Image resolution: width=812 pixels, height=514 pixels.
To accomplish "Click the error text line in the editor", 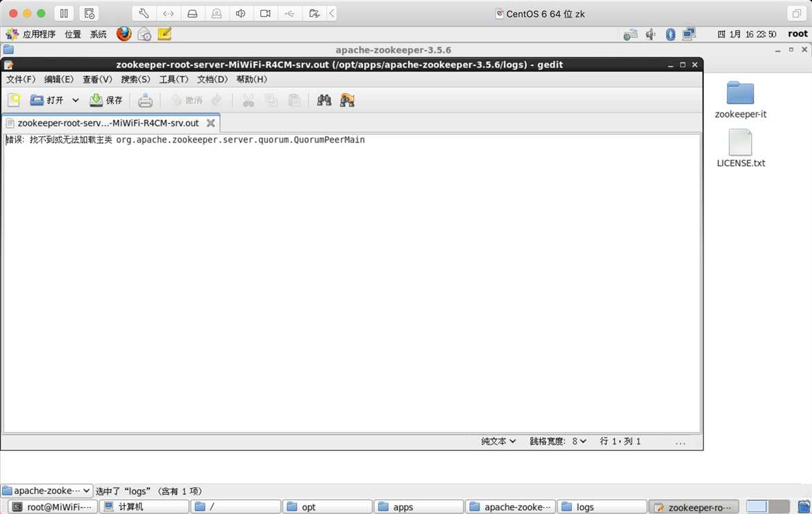I will click(x=185, y=140).
